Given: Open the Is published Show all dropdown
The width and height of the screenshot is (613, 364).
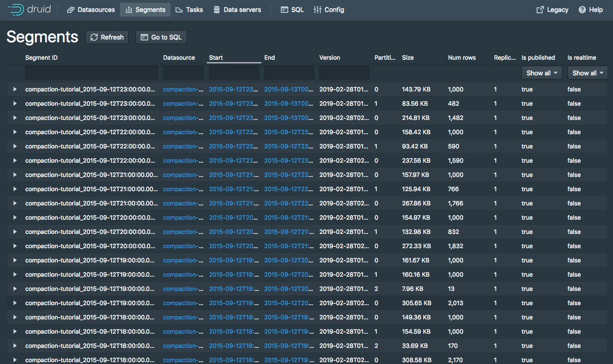Looking at the screenshot, I should [x=542, y=73].
